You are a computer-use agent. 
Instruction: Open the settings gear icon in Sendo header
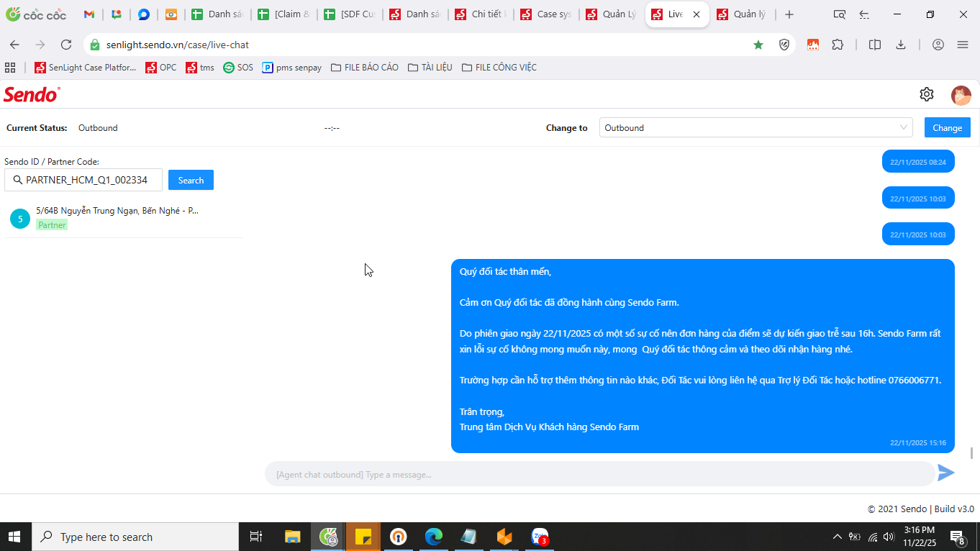(927, 94)
